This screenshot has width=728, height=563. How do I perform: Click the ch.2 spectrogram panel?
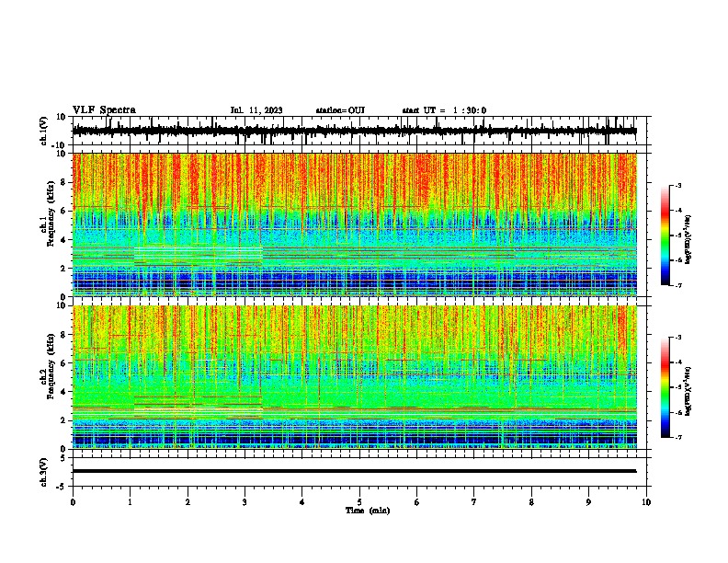(x=355, y=377)
